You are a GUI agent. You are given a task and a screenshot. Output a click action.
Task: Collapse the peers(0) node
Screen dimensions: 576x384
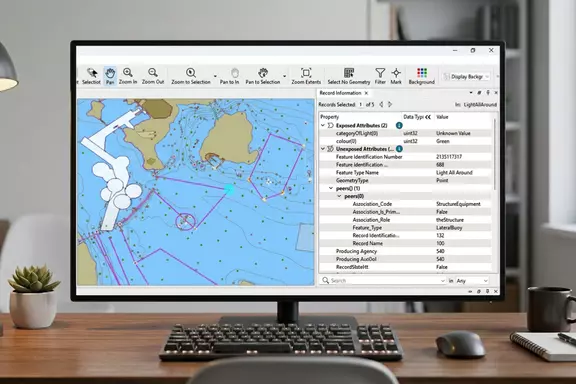[339, 196]
